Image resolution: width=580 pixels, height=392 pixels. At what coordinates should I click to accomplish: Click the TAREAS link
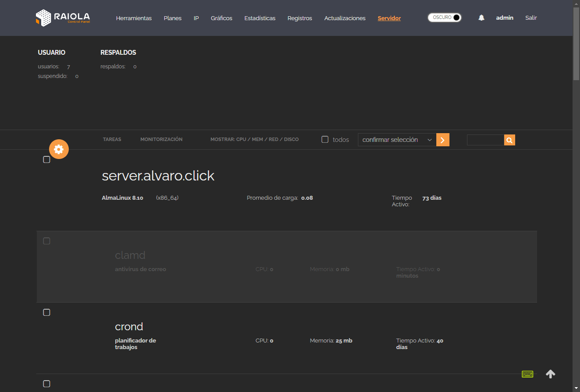[x=112, y=139]
